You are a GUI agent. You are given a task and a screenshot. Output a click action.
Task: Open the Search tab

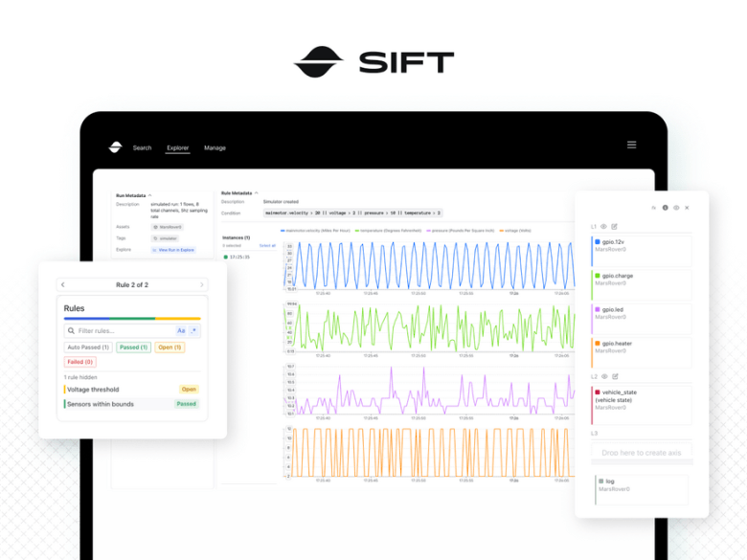tap(142, 148)
